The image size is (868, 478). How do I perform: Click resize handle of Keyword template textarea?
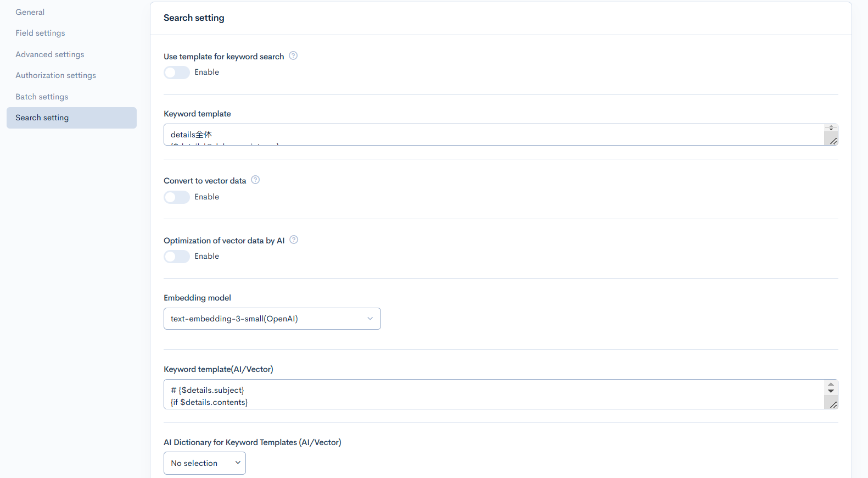click(833, 141)
